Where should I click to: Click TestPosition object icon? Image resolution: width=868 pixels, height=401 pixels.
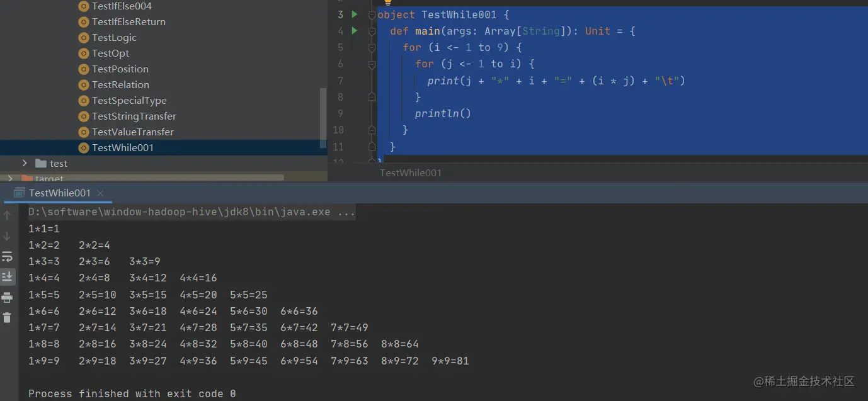pyautogui.click(x=84, y=69)
